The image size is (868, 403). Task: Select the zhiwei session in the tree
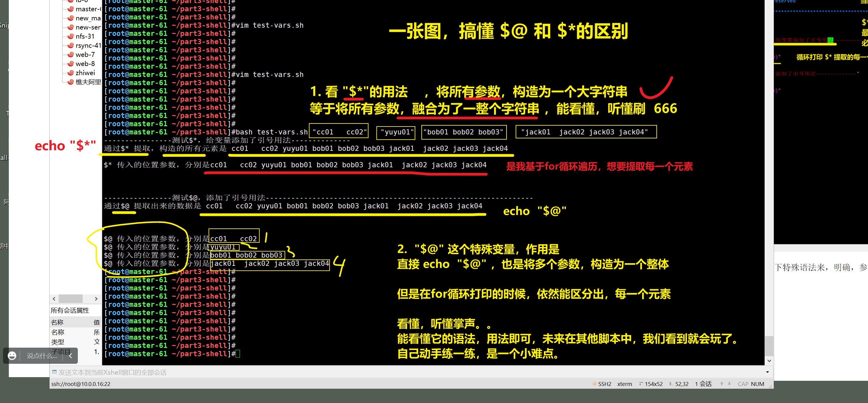coord(85,73)
